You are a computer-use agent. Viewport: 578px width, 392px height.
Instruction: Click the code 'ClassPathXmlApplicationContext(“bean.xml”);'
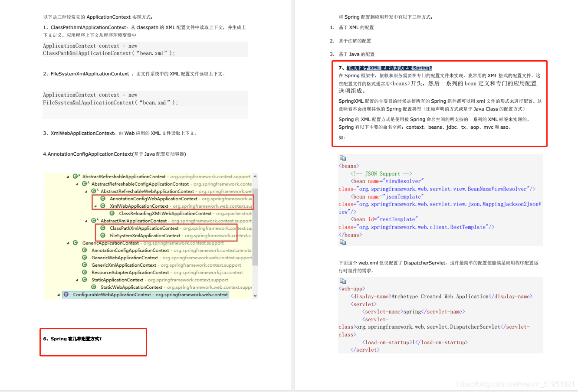pyautogui.click(x=109, y=53)
